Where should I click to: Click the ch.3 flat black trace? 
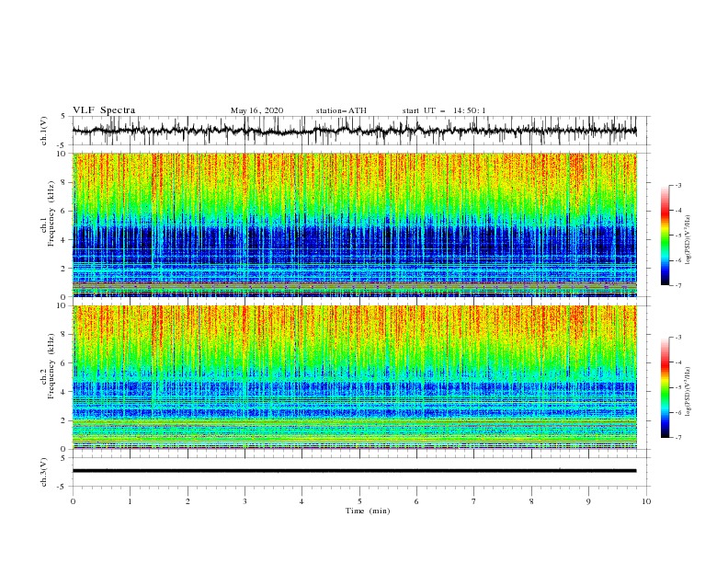[x=354, y=471]
